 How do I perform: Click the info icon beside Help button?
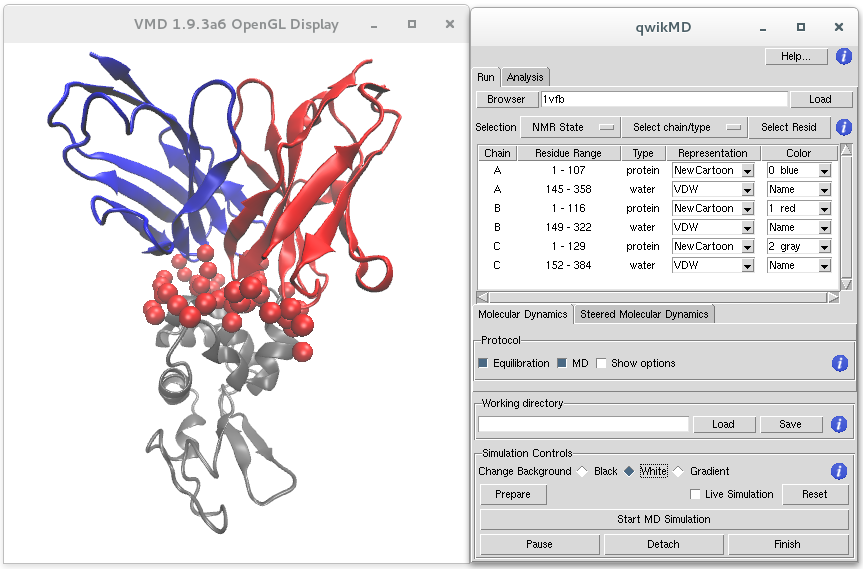tap(843, 57)
